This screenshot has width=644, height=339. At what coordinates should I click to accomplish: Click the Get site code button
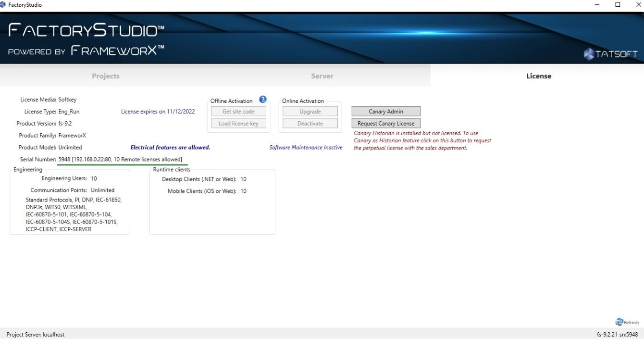tap(238, 112)
